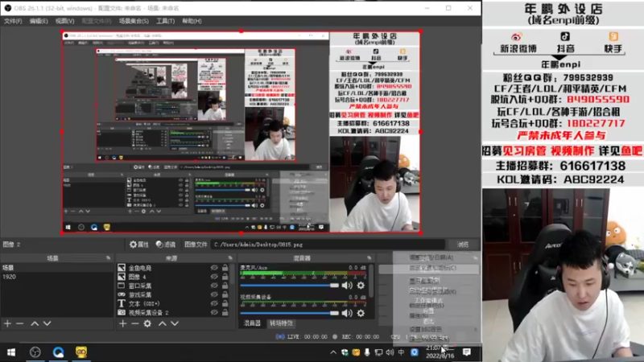Viewport: 644px width, 362px height.
Task: Move source up arrow
Action: (163, 323)
